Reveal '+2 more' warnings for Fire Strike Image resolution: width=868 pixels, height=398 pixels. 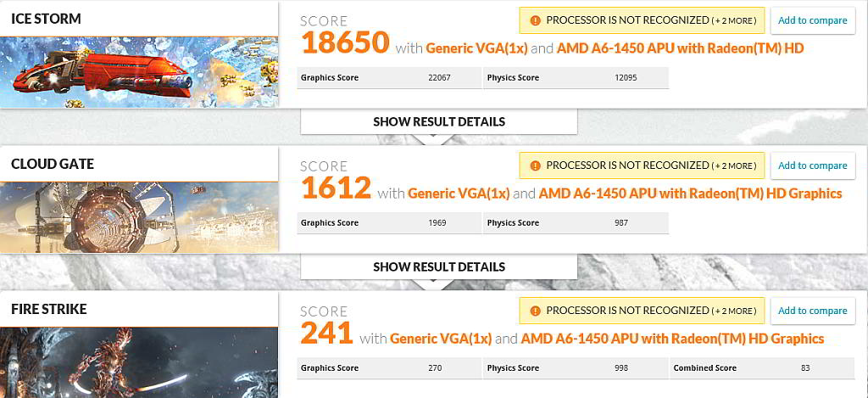point(734,311)
